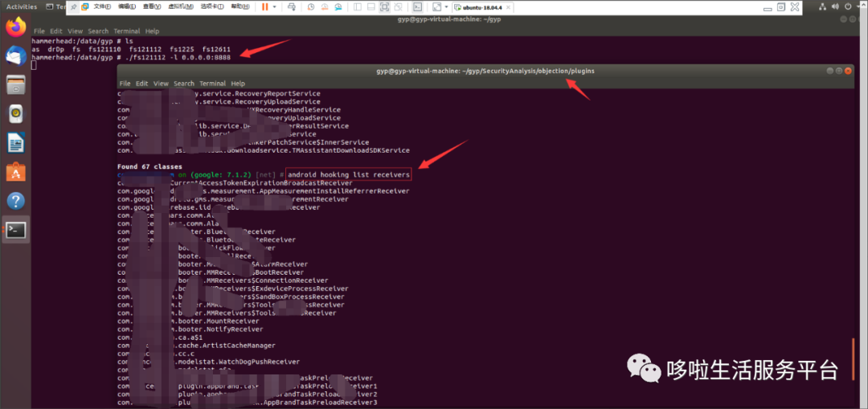Open Terminal menu in the ~/gyp terminal window
The width and height of the screenshot is (868, 409).
[127, 31]
